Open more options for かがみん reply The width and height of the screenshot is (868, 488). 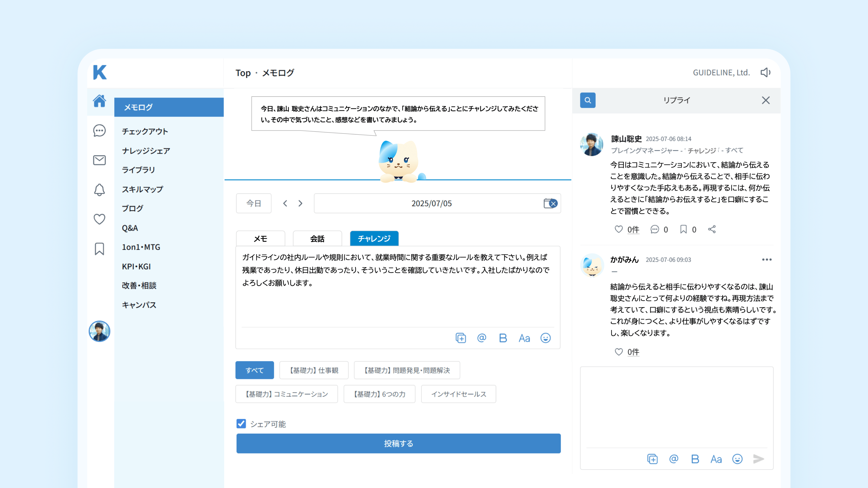[x=767, y=259]
